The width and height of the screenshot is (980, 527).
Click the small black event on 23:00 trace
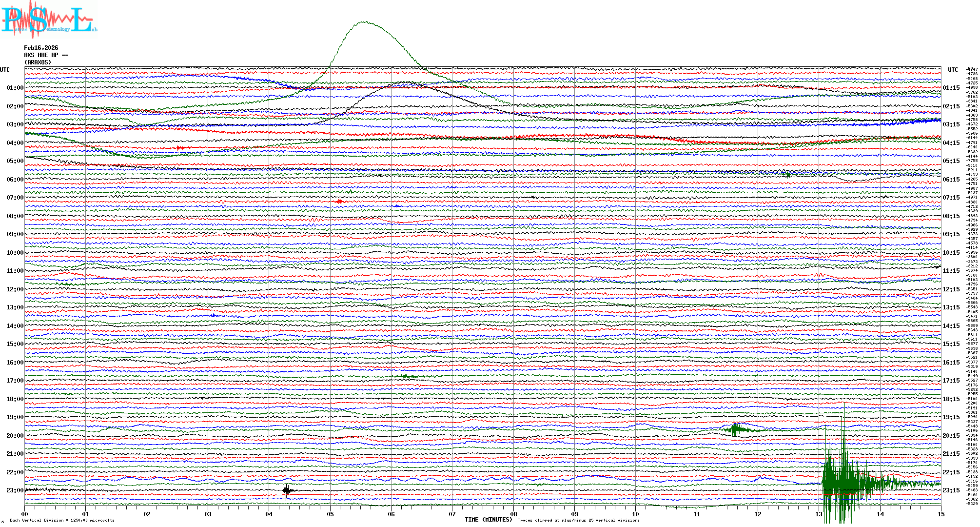(x=287, y=490)
